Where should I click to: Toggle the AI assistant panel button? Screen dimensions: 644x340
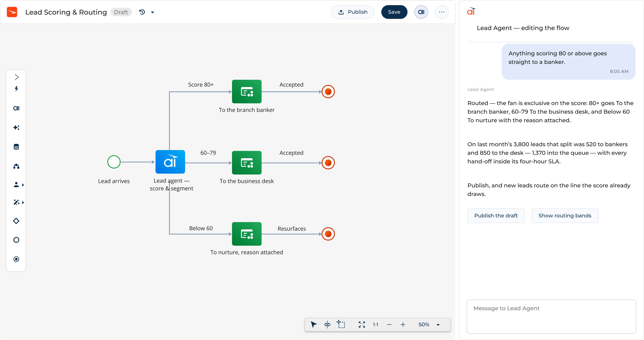pyautogui.click(x=421, y=12)
